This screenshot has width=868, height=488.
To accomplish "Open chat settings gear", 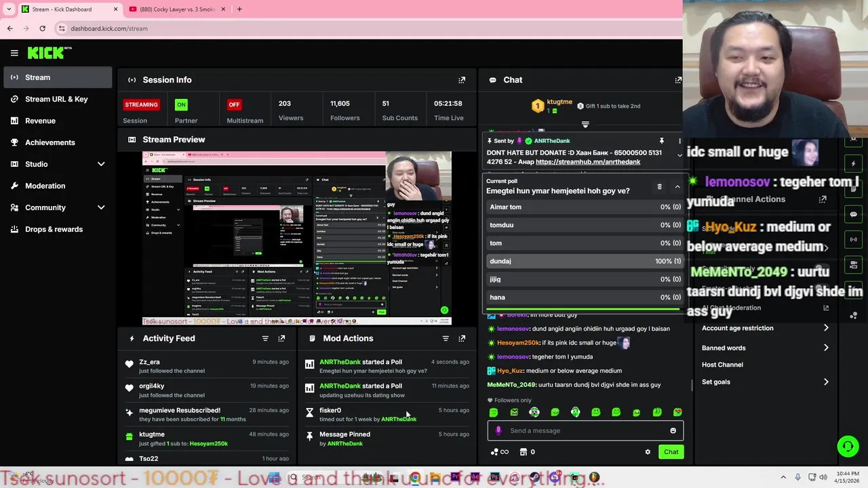I will click(x=648, y=452).
